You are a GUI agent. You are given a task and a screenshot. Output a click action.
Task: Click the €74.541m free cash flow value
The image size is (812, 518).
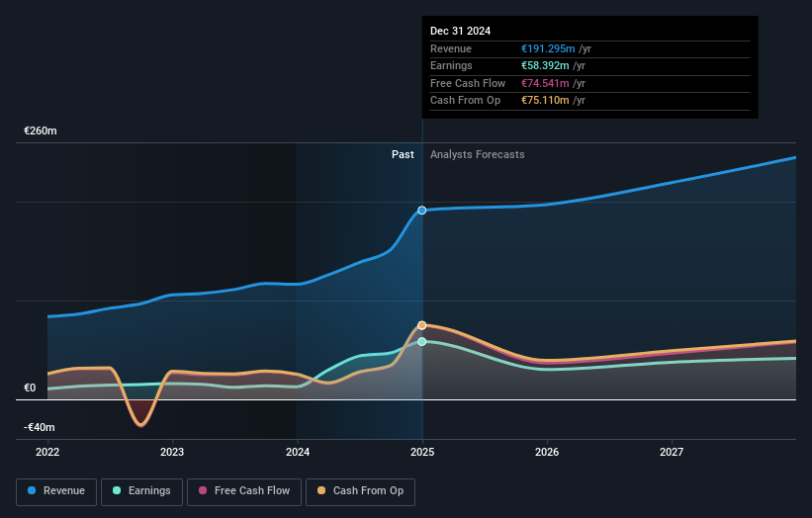click(545, 83)
